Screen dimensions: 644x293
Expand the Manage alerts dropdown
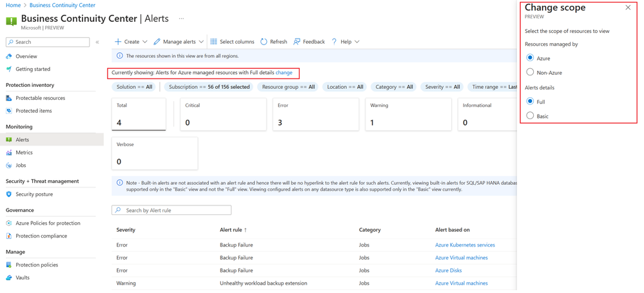[x=179, y=41]
